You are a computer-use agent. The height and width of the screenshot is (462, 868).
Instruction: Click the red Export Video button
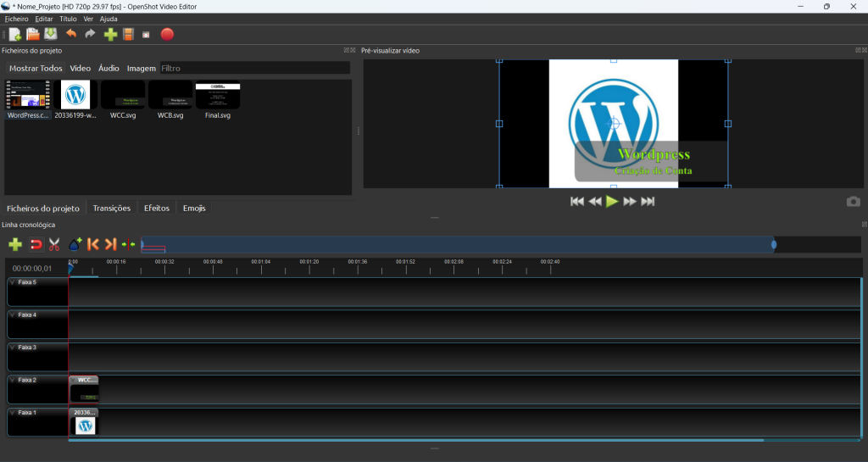click(x=167, y=34)
